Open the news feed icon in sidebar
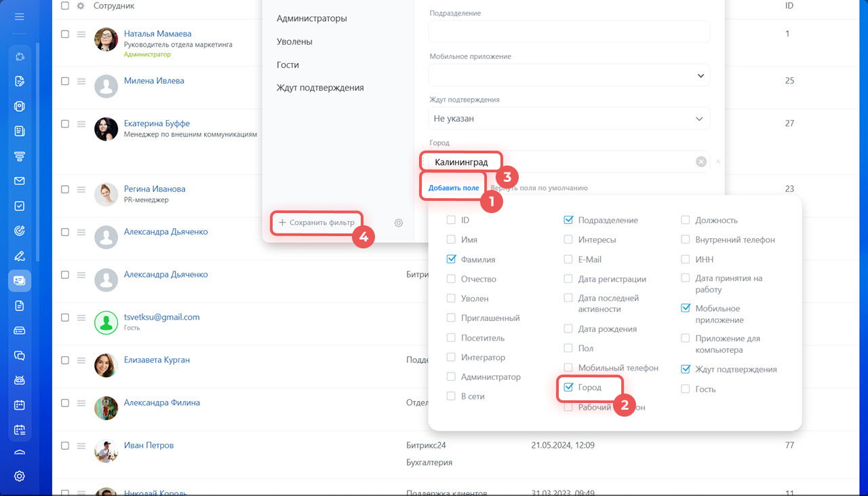Viewport: 868px width, 496px height. 19,131
